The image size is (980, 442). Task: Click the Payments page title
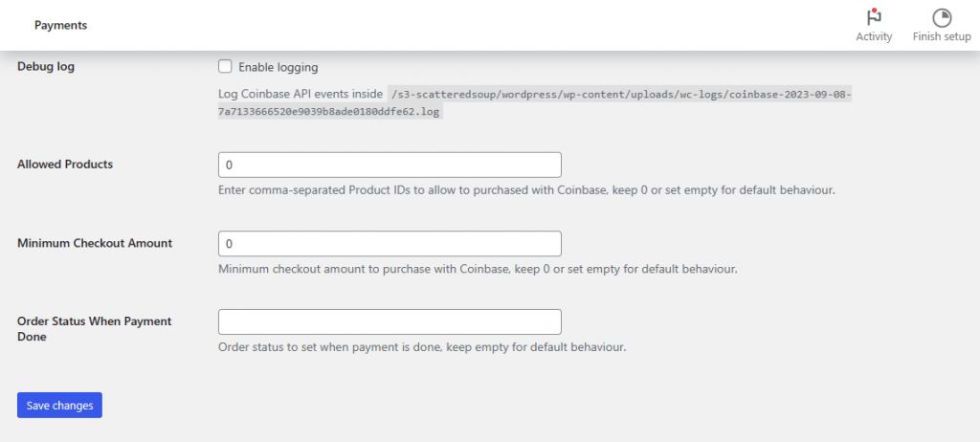60,26
